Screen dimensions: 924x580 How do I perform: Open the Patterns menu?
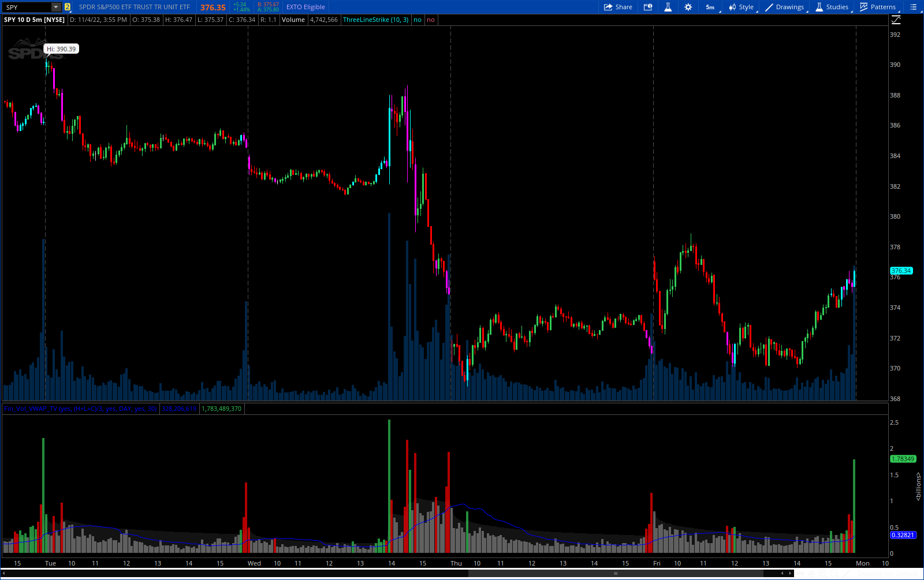pyautogui.click(x=878, y=7)
